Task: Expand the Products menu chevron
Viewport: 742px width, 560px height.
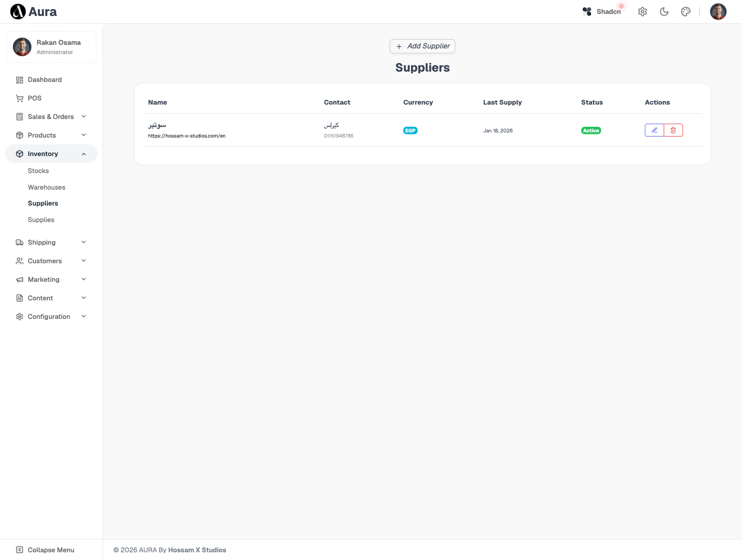Action: 83,135
